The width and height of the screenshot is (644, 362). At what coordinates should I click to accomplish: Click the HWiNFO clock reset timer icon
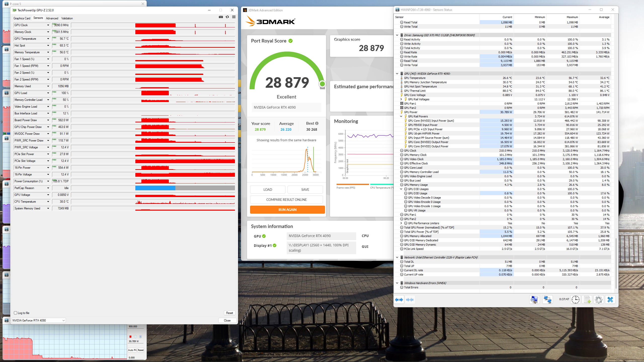575,300
